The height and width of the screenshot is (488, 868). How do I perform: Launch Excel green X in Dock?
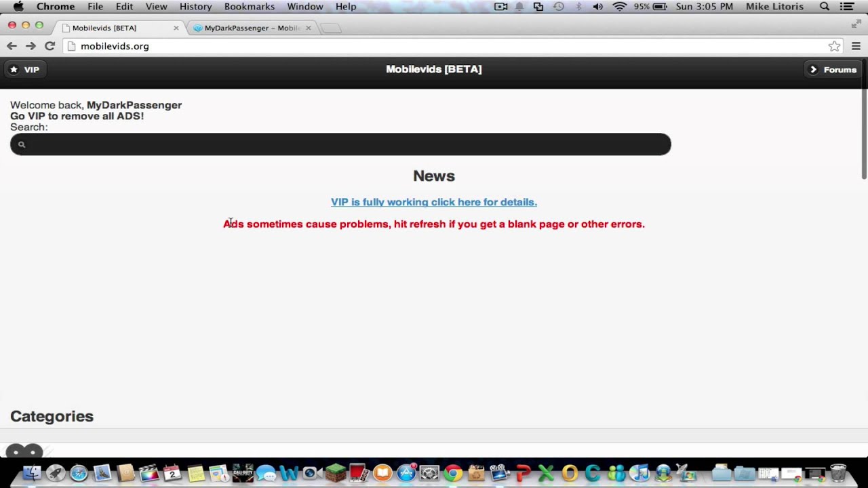[x=546, y=472]
